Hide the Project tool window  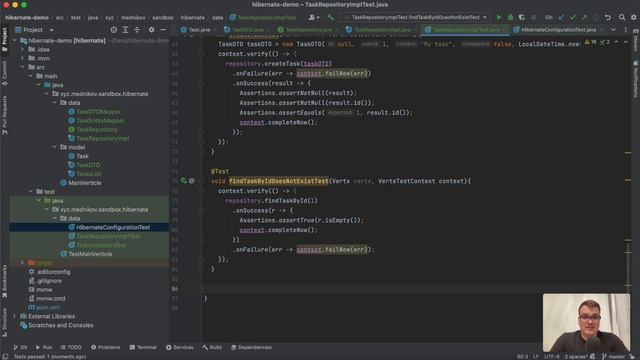click(x=163, y=30)
